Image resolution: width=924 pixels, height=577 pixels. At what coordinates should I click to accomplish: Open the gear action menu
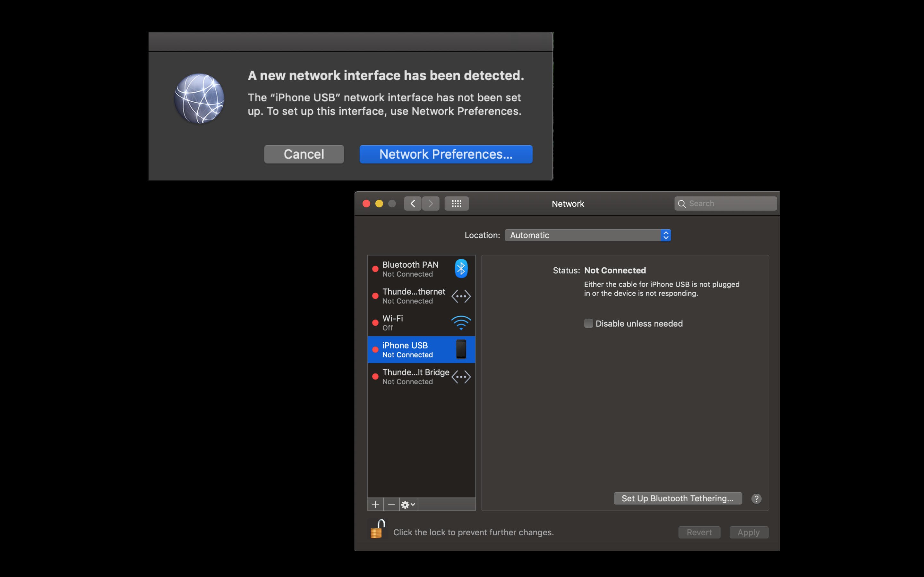[x=408, y=504]
